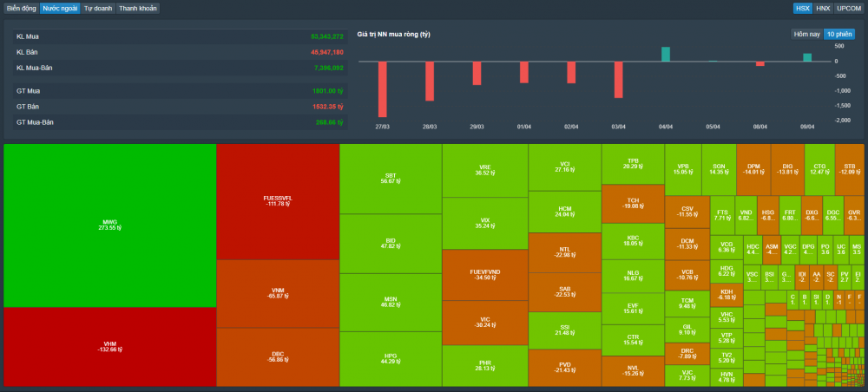Screen dimensions: 868x392
Task: Click the GIL 9.10 tỷ tile
Action: point(687,330)
